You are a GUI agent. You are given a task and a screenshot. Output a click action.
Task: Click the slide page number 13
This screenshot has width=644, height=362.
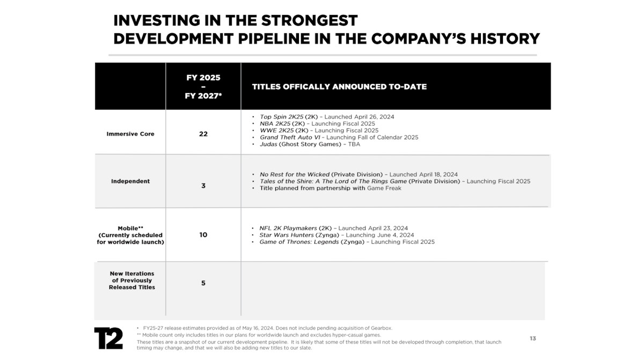coord(532,338)
